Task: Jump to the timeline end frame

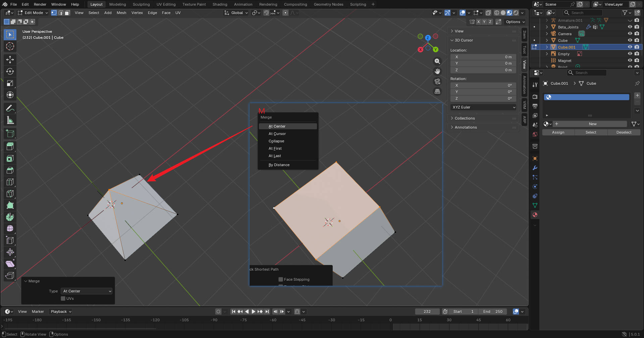Action: [x=267, y=312]
